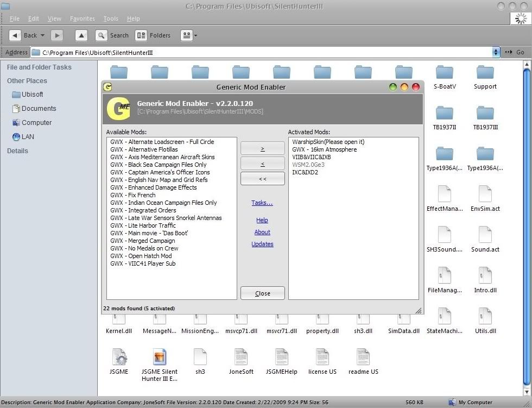Open the Edit menu
The width and height of the screenshot is (532, 408).
tap(33, 18)
